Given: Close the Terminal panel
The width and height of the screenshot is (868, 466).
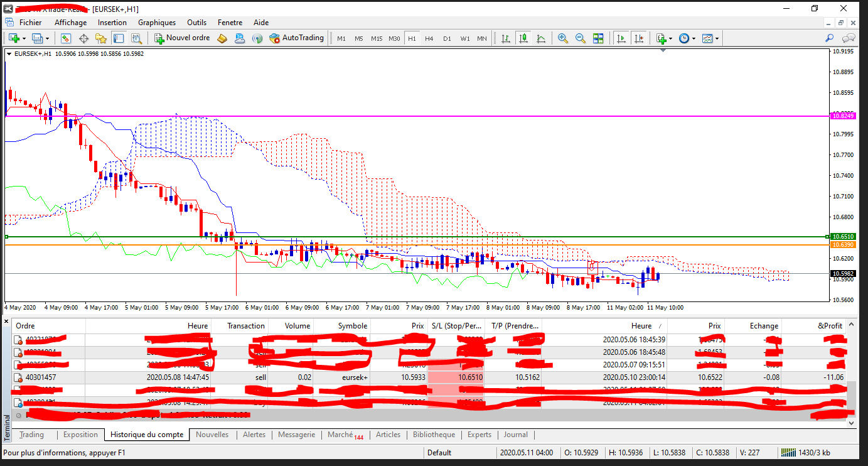Looking at the screenshot, I should 8,323.
